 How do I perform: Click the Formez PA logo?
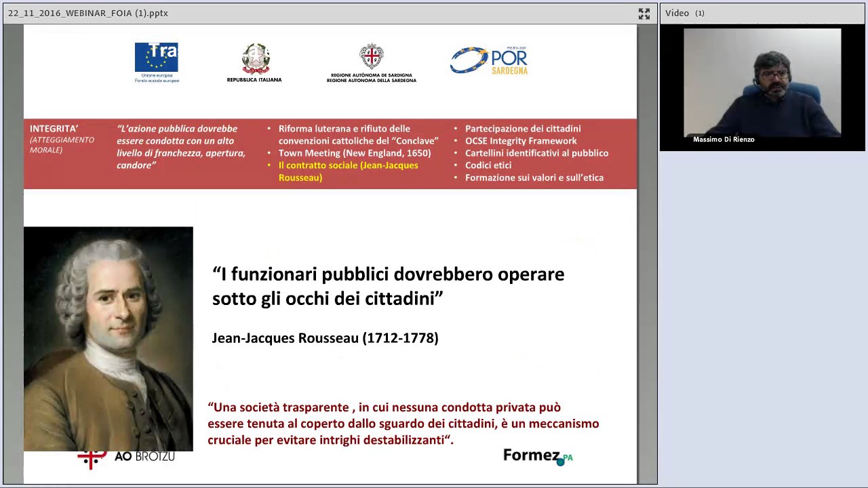coord(538,456)
